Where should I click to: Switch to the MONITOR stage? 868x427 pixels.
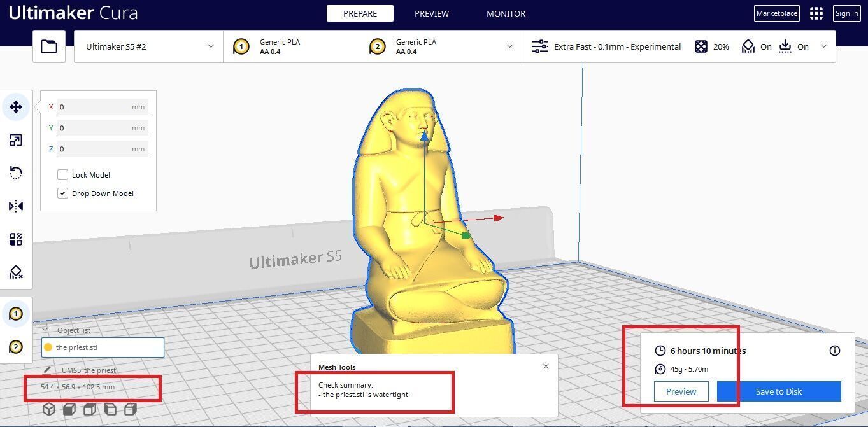point(506,13)
